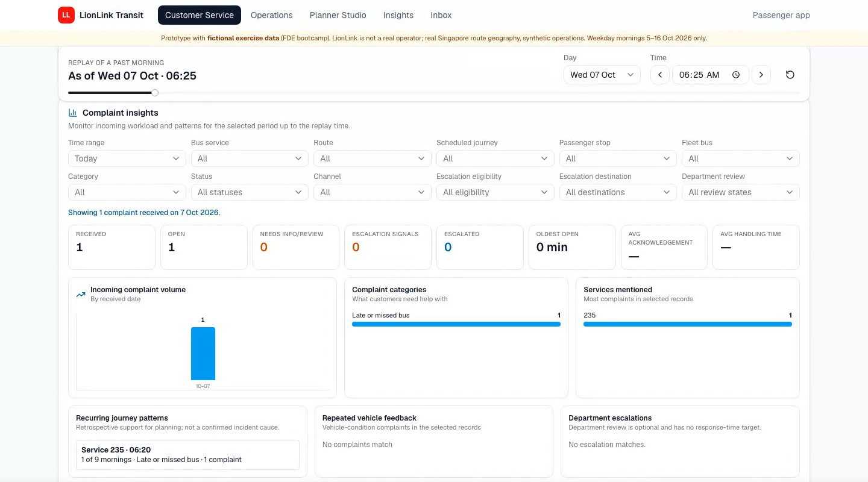Open the Service 235 · 06:20 journey pattern

coord(187,455)
